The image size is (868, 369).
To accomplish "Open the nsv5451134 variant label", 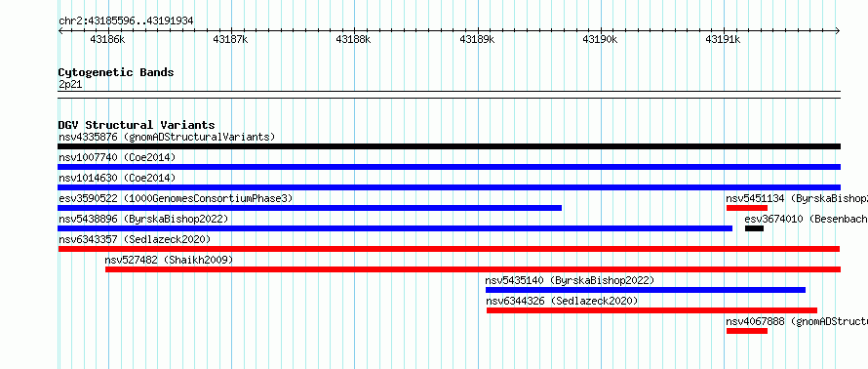I will coord(797,198).
